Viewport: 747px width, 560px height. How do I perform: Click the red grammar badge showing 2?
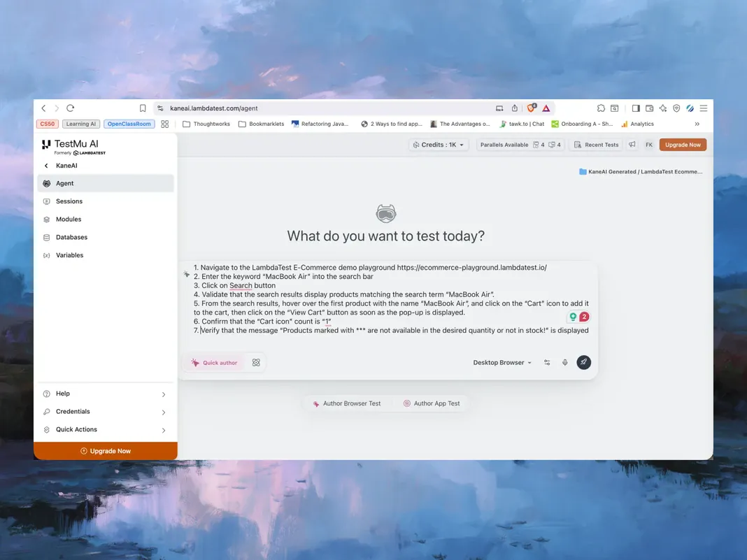pyautogui.click(x=584, y=317)
